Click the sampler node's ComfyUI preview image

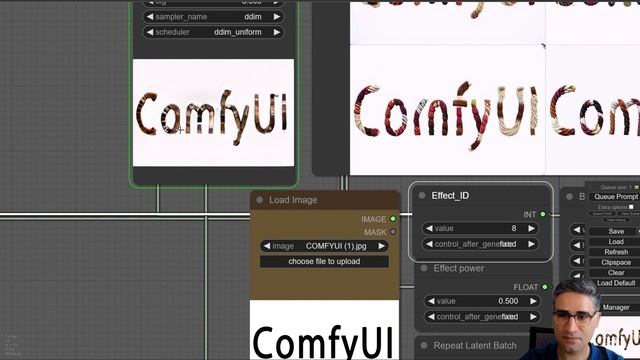(213, 113)
